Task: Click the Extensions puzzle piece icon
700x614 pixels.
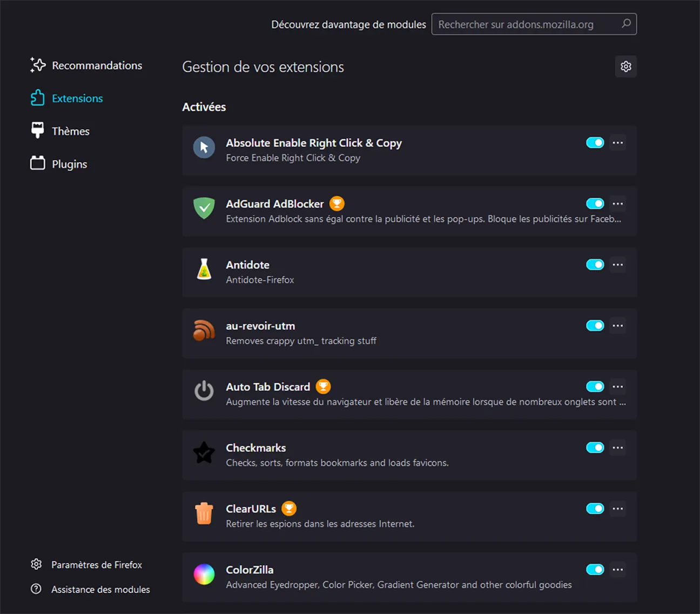Action: point(38,98)
